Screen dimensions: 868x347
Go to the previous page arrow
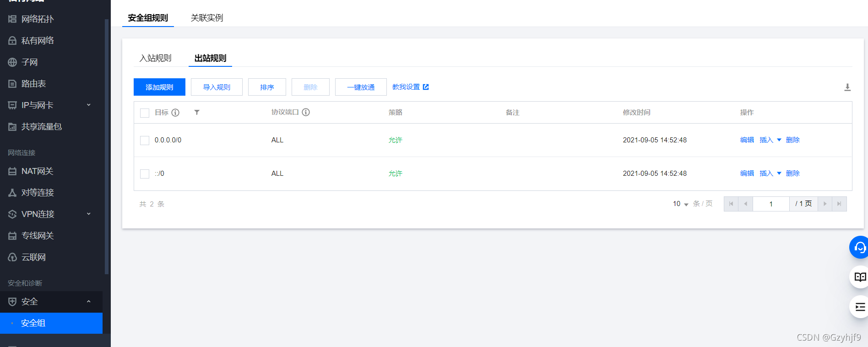tap(746, 204)
